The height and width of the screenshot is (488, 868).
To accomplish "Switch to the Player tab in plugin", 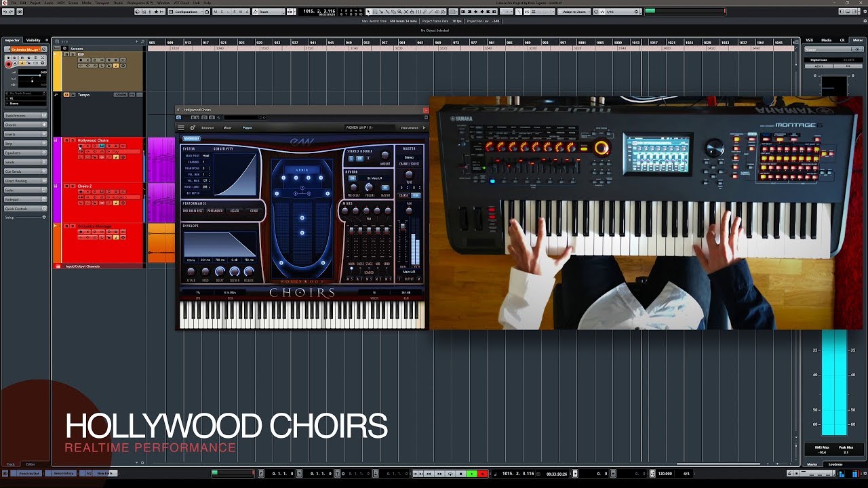I will coord(248,127).
